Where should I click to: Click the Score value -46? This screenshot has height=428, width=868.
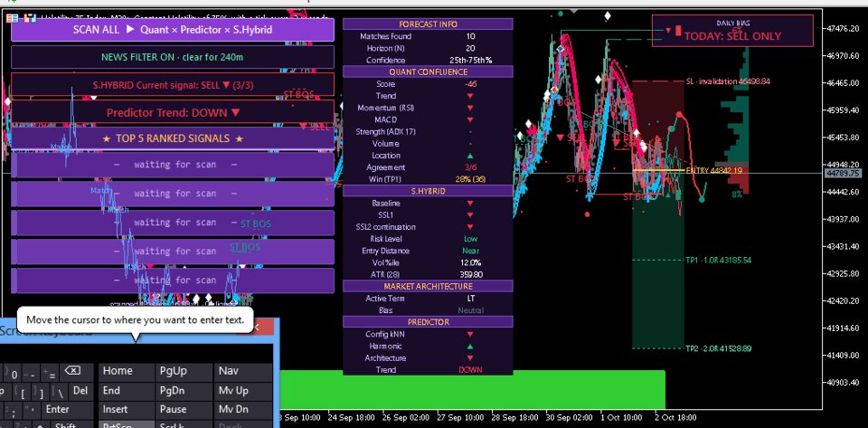[470, 84]
